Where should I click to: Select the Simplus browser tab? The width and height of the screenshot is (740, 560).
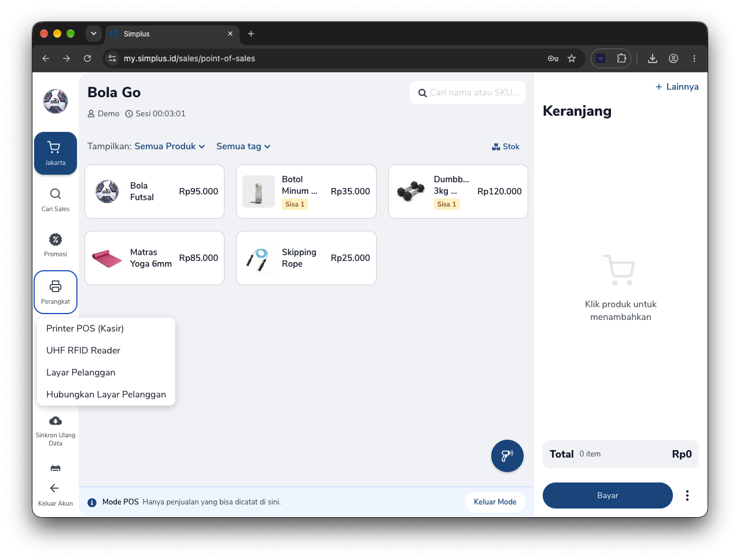tap(172, 34)
